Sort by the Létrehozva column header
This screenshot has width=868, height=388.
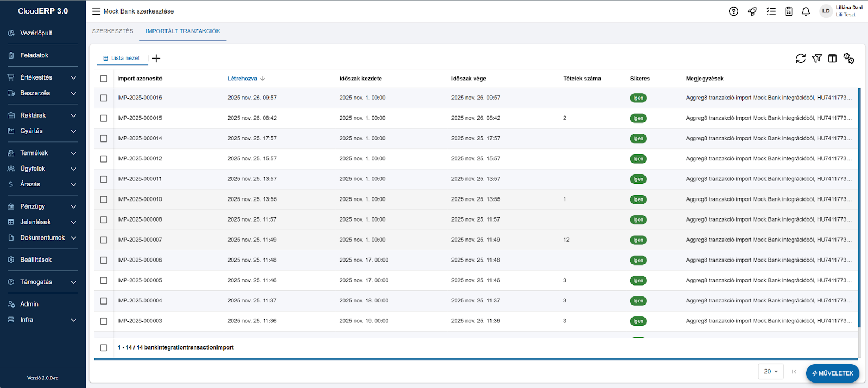(242, 79)
